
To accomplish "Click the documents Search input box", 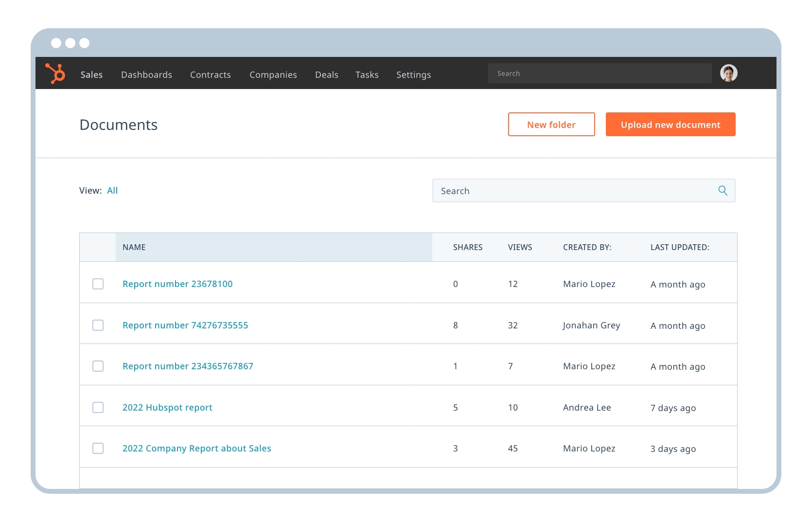I will 583,191.
